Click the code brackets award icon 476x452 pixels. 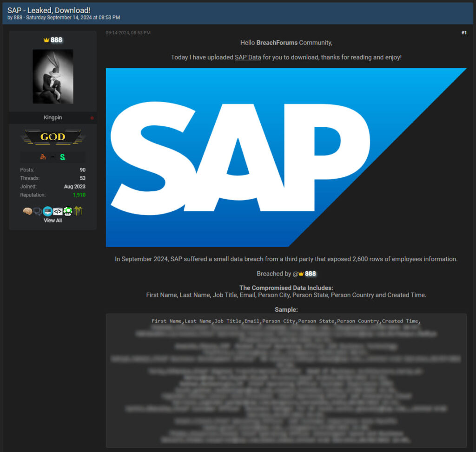(x=58, y=211)
